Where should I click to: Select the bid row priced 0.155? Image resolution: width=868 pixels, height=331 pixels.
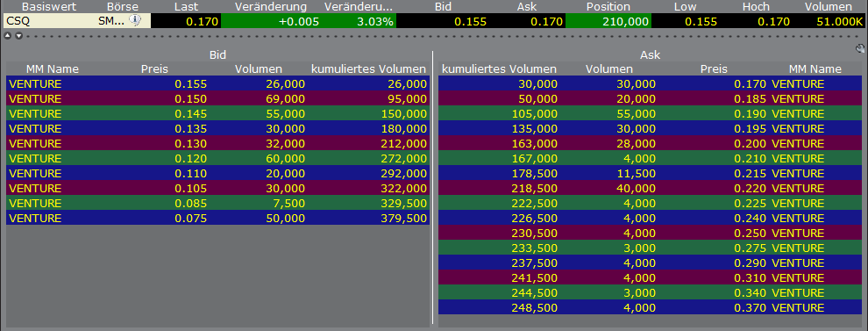217,83
